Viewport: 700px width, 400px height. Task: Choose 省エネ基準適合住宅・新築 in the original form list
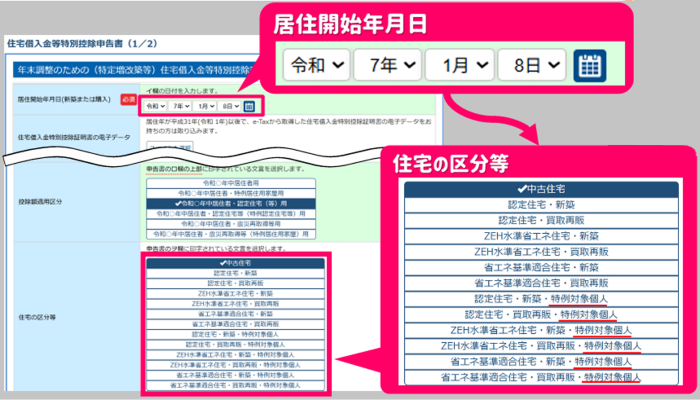tap(235, 314)
